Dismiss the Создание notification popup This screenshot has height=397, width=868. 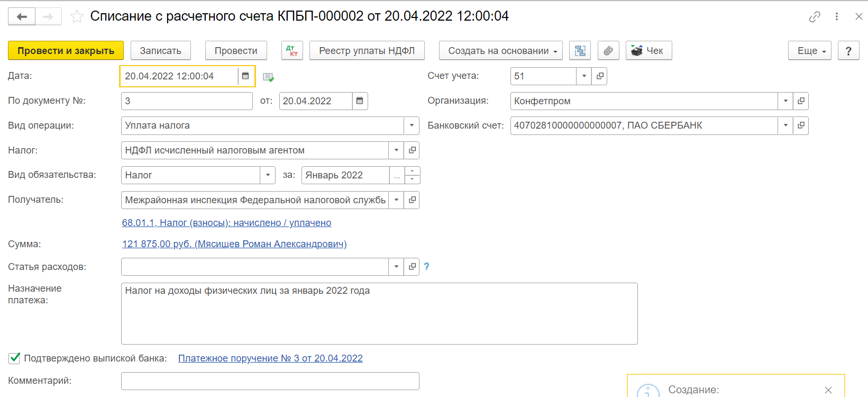828,390
